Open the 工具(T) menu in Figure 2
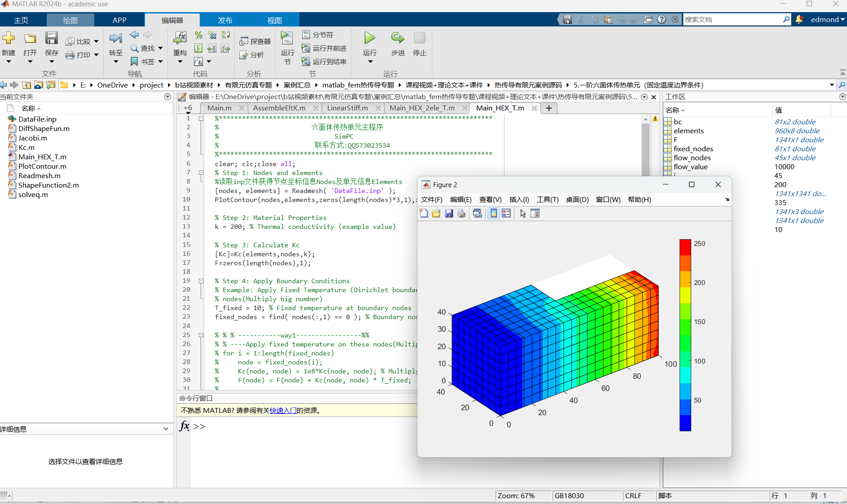The image size is (847, 504). [548, 200]
